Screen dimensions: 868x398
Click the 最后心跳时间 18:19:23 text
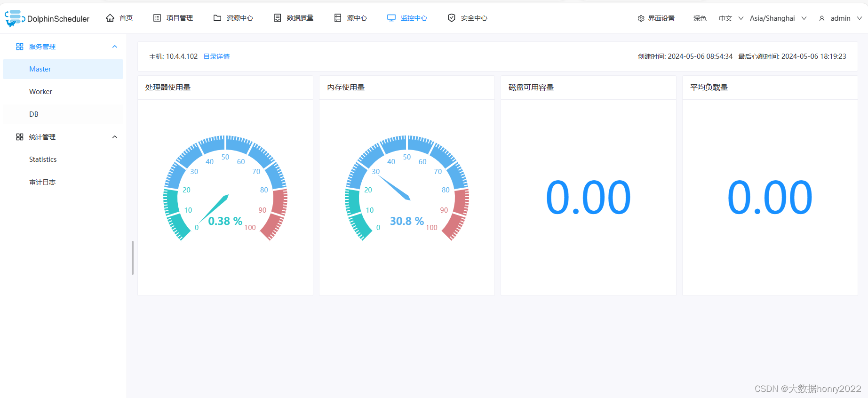pos(792,56)
